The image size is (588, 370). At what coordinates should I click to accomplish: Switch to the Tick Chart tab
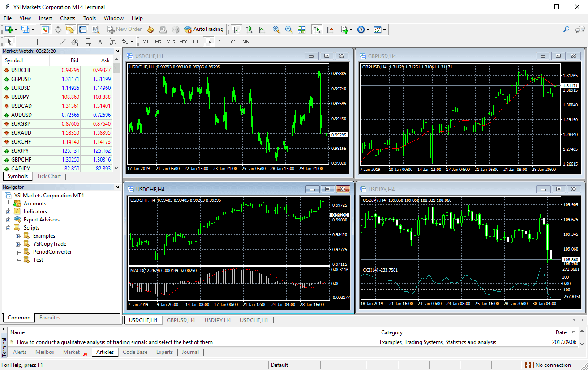coord(49,176)
